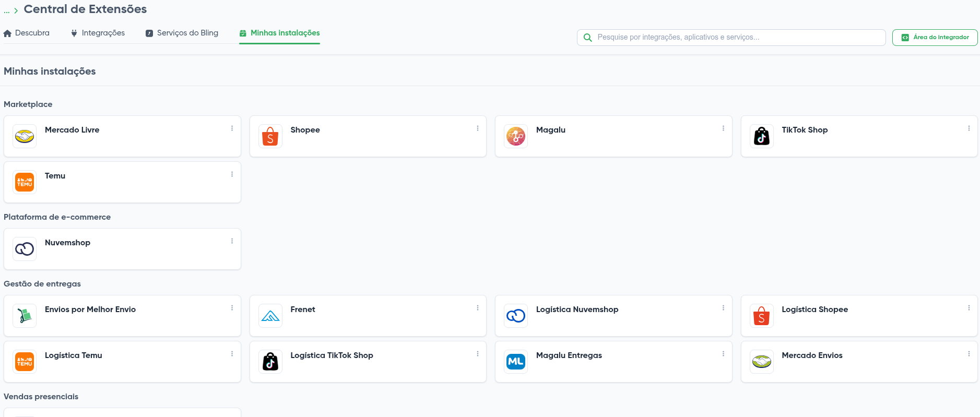Select the Minhas instalações tab
The image size is (980, 417).
(279, 33)
